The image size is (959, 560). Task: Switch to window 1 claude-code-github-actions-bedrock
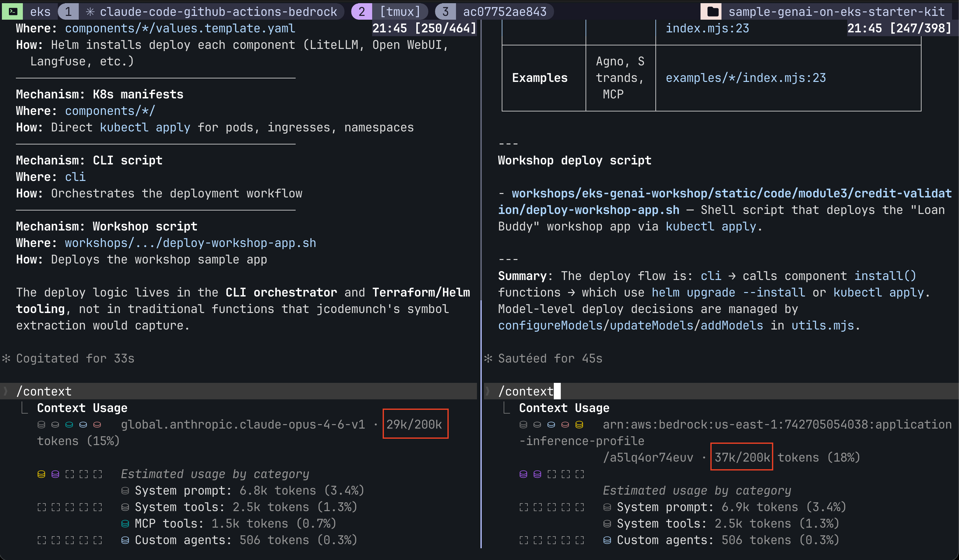pos(201,12)
